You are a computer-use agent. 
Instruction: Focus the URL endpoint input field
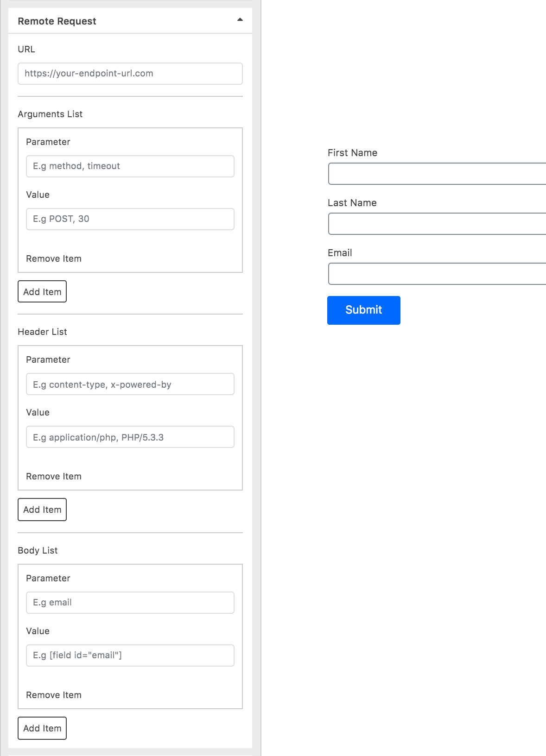(x=130, y=74)
